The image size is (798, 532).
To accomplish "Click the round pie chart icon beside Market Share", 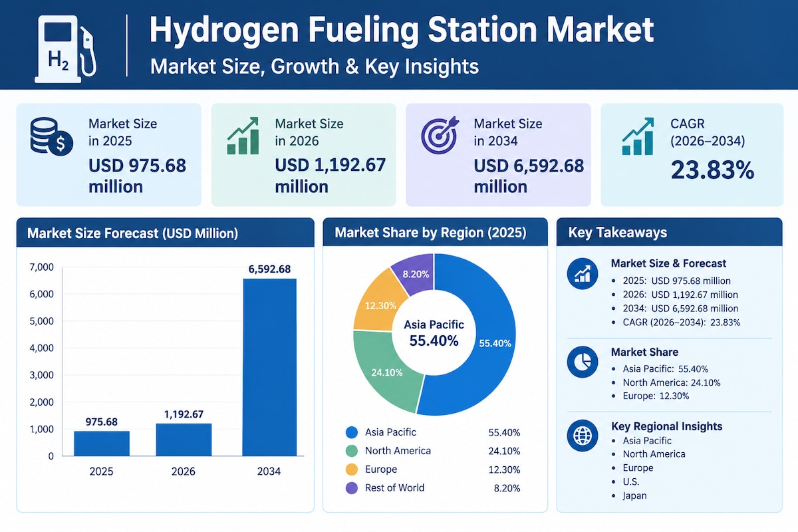I will point(583,361).
